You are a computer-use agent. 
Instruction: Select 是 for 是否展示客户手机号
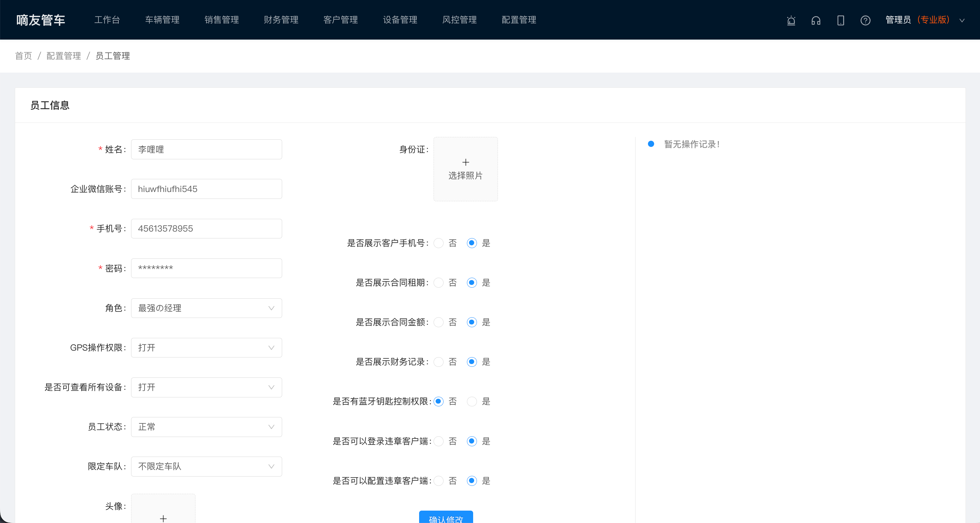point(472,243)
